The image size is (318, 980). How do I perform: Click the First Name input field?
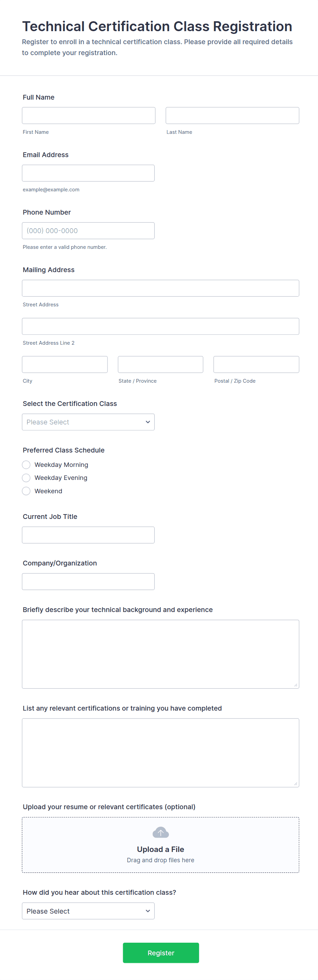point(89,116)
